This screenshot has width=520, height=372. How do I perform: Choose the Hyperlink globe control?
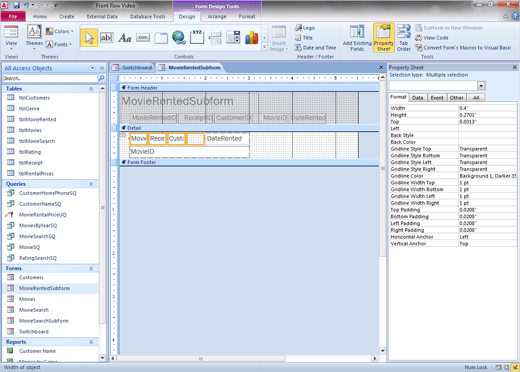point(179,38)
